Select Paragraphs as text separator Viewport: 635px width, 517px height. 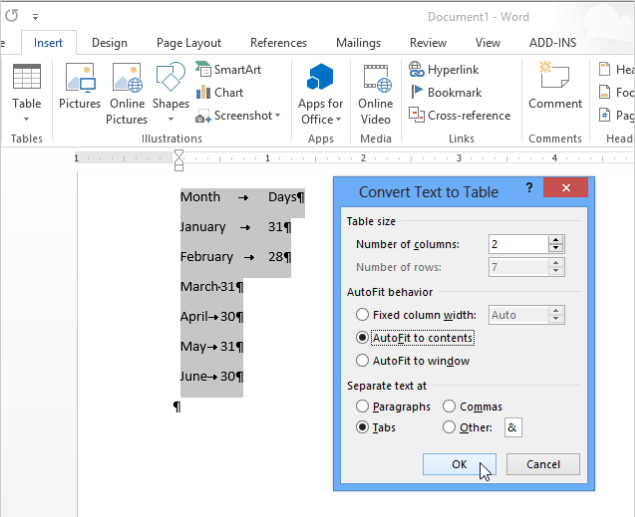click(x=363, y=407)
